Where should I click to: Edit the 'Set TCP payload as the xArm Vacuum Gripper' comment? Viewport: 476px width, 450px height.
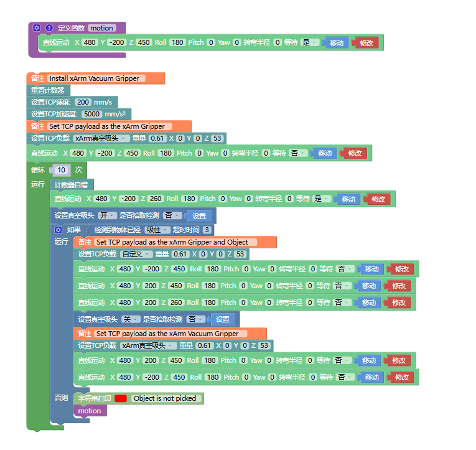(x=170, y=334)
